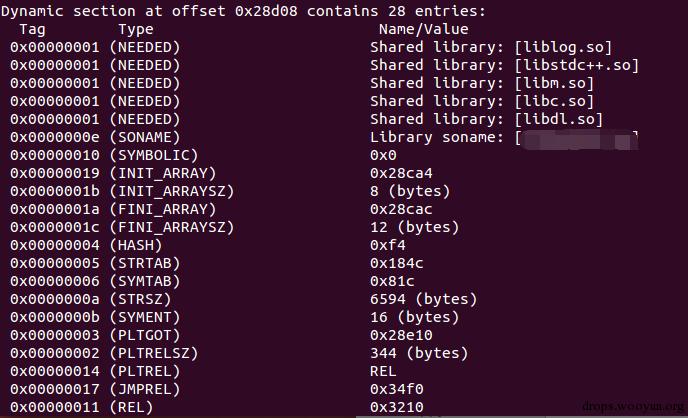Select the STRSZ value 6594 (bytes)

coord(423,299)
